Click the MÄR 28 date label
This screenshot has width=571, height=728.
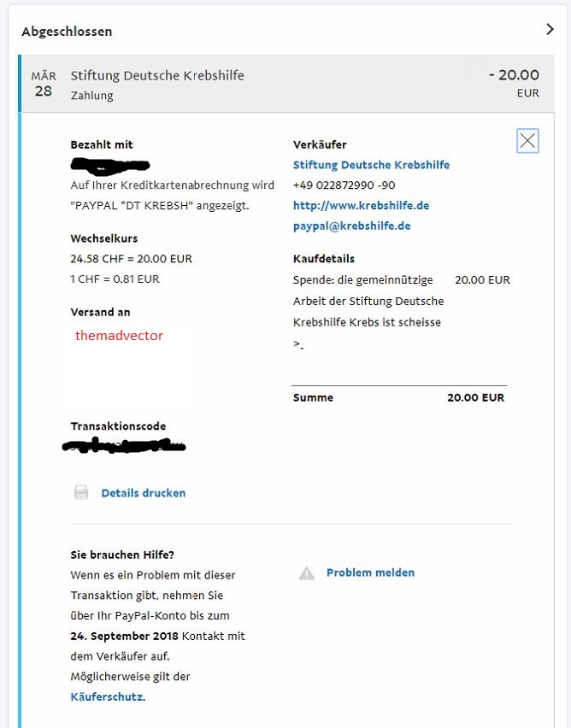44,84
